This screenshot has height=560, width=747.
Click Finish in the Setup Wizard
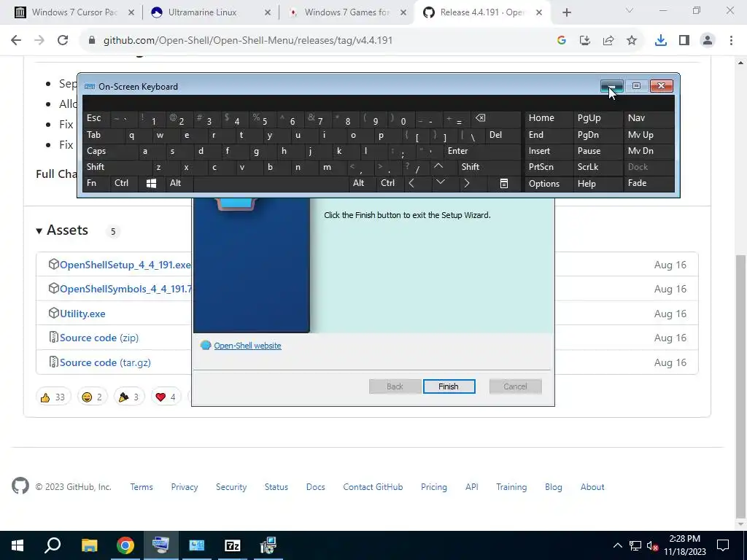click(x=449, y=386)
